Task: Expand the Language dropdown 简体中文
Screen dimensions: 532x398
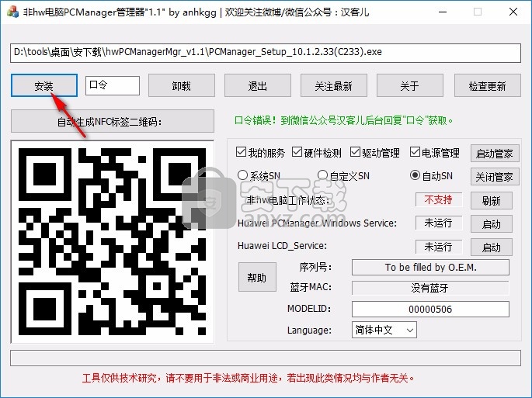Action: click(384, 330)
